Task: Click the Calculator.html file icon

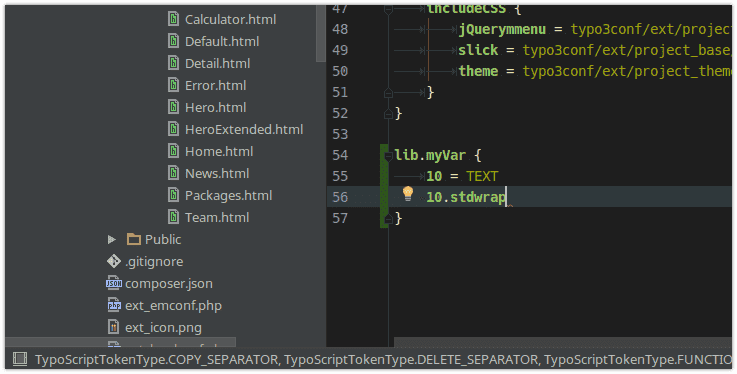Action: click(173, 19)
